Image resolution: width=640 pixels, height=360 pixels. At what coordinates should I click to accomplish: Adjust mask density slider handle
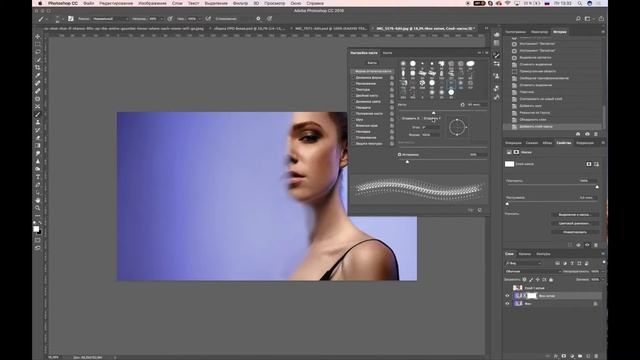click(x=597, y=187)
